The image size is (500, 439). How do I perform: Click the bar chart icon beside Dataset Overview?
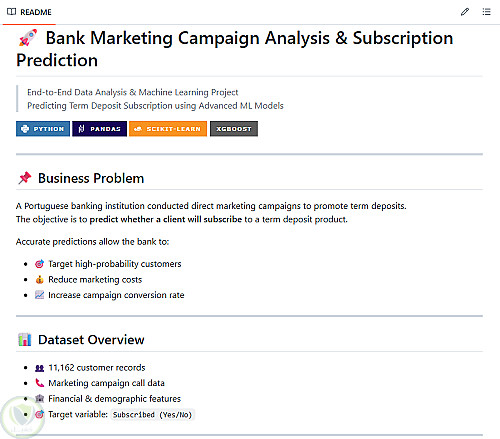pyautogui.click(x=25, y=340)
